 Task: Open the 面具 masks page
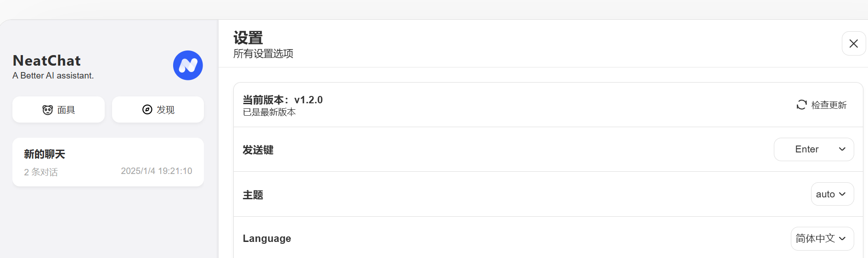point(58,109)
